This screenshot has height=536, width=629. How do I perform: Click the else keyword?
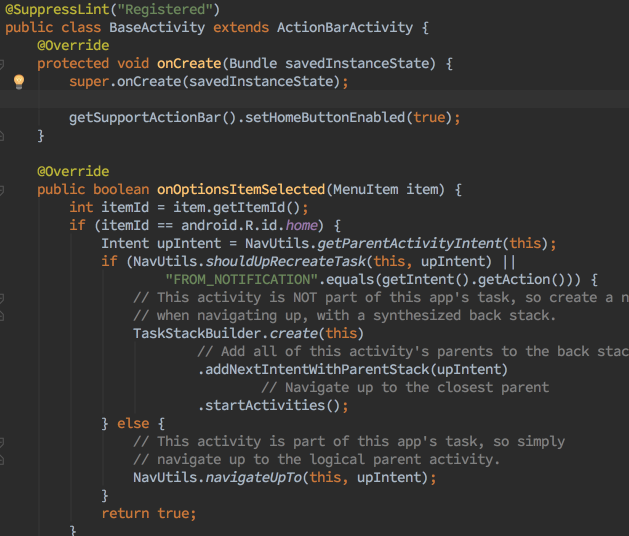click(133, 424)
